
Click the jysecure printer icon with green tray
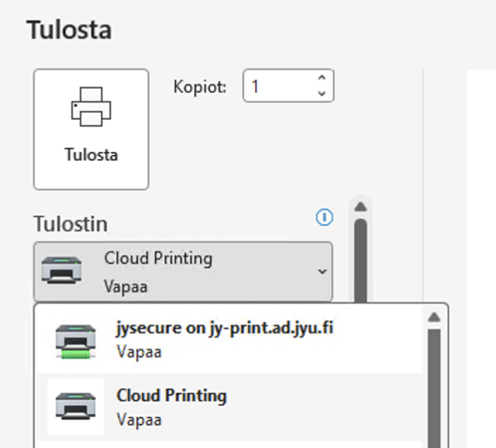pos(76,342)
